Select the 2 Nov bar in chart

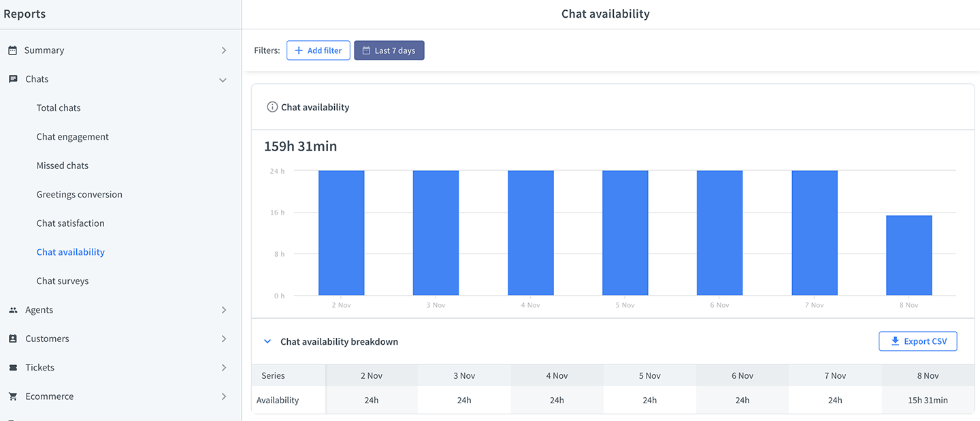[x=342, y=233]
